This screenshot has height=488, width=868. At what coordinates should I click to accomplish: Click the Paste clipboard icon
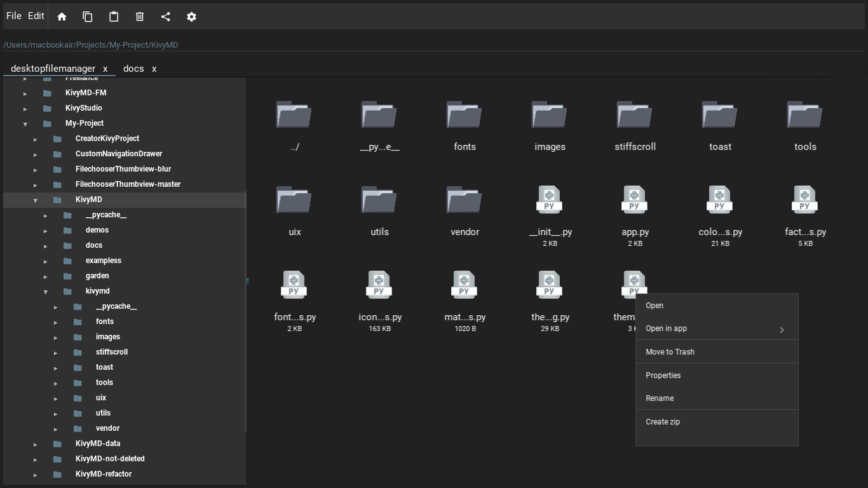[x=114, y=17]
